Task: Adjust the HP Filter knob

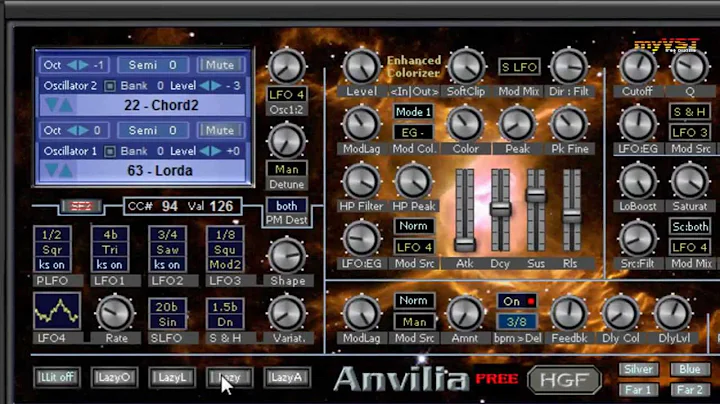Action: pyautogui.click(x=361, y=181)
